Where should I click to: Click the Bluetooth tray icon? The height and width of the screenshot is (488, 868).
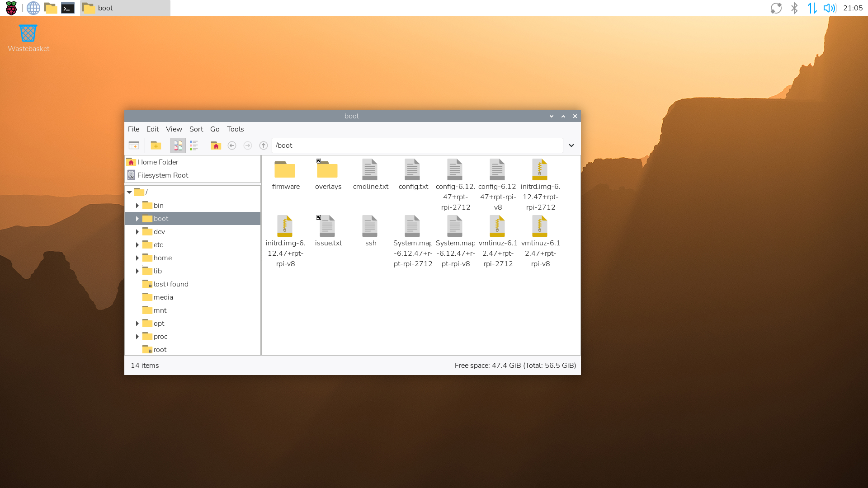tap(794, 8)
